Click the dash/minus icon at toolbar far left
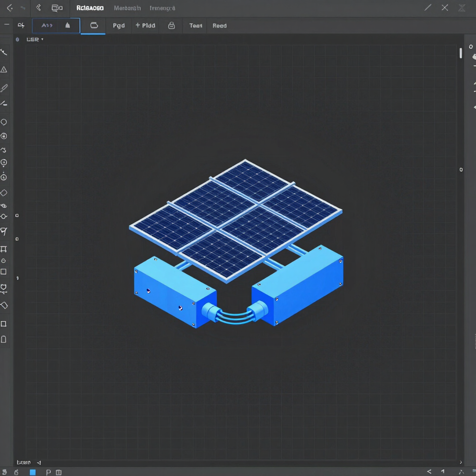The image size is (476, 476). (7, 24)
